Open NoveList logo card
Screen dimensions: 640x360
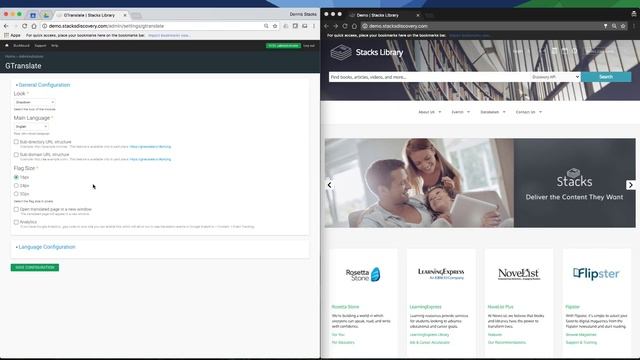point(519,273)
